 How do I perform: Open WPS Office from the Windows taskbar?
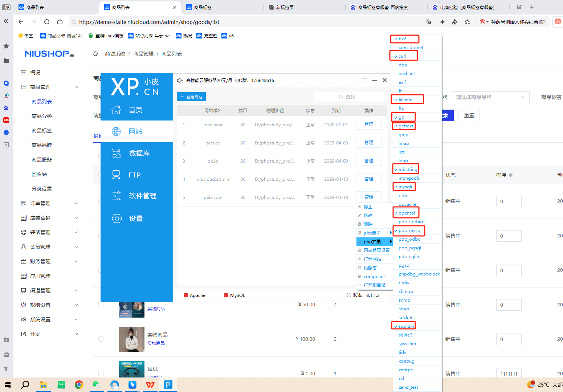click(x=150, y=385)
